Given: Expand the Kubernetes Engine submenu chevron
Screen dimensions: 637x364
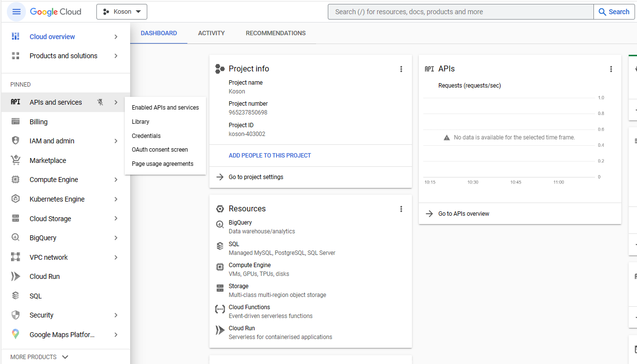Looking at the screenshot, I should coord(116,199).
